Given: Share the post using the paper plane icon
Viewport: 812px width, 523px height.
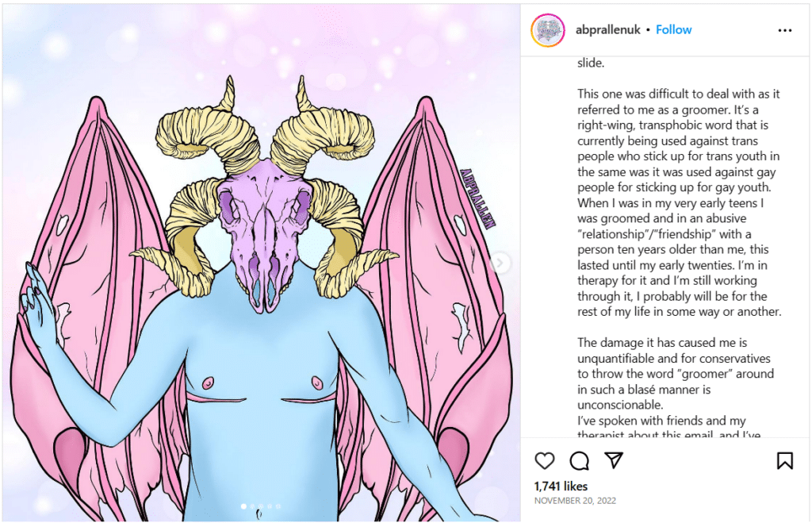Looking at the screenshot, I should pyautogui.click(x=614, y=460).
